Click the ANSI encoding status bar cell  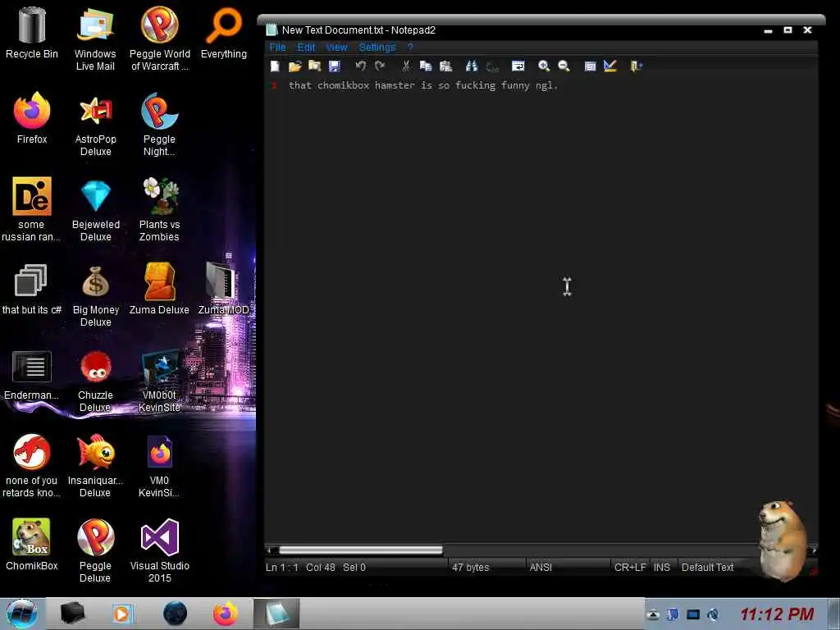tap(541, 568)
